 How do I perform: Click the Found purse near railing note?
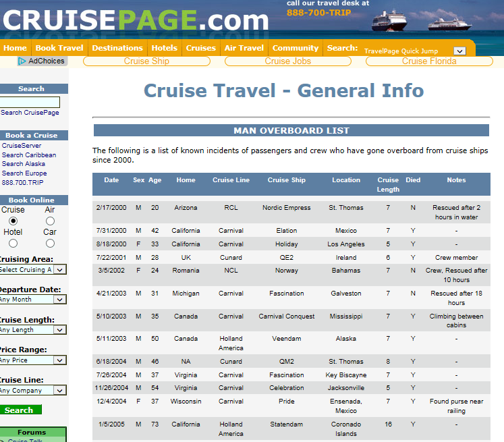pos(456,406)
